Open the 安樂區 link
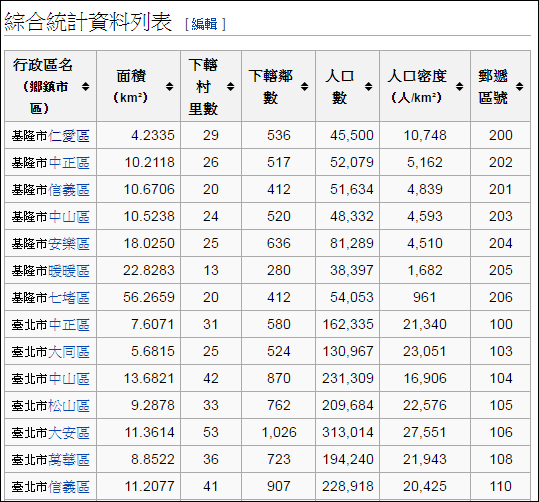The width and height of the screenshot is (539, 502). click(x=69, y=244)
